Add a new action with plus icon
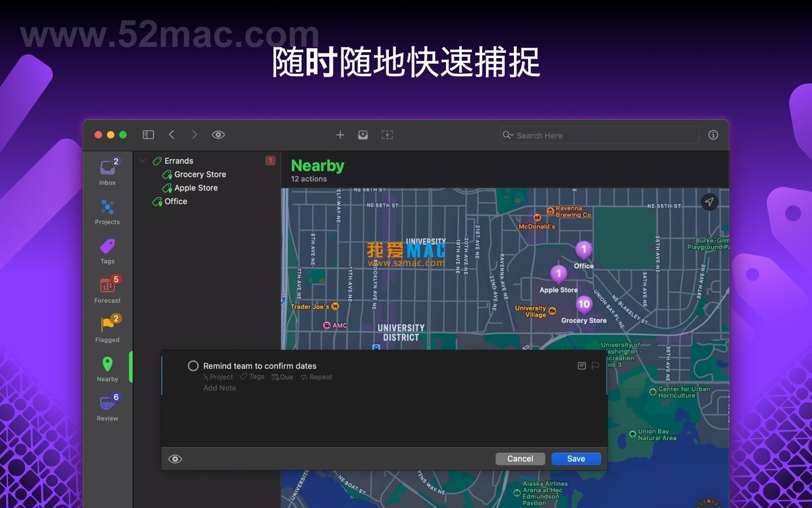 click(x=340, y=135)
